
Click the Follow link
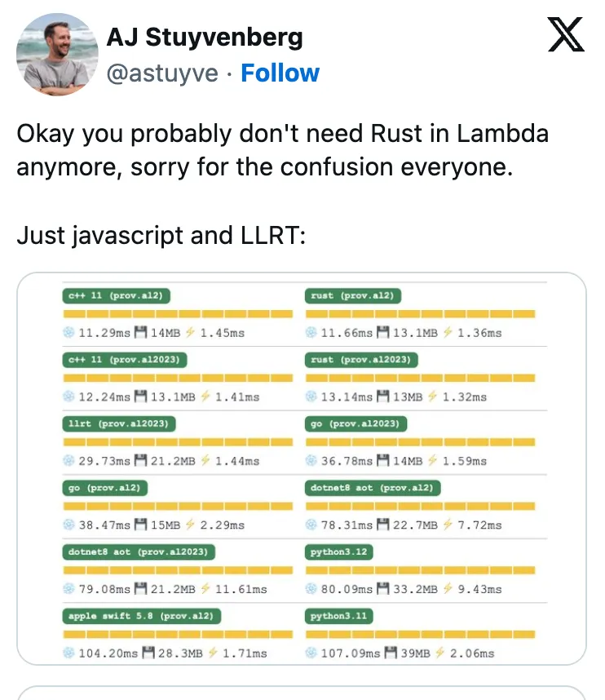point(280,73)
